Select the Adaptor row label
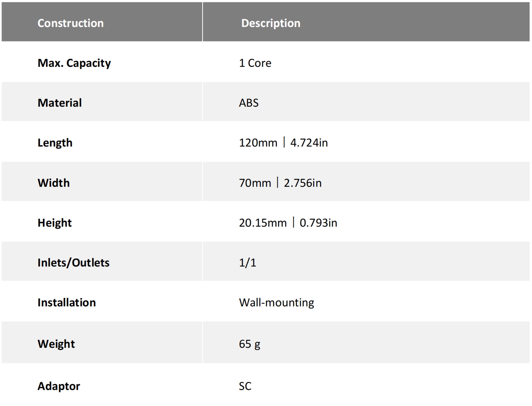The height and width of the screenshot is (406, 532). pyautogui.click(x=59, y=386)
